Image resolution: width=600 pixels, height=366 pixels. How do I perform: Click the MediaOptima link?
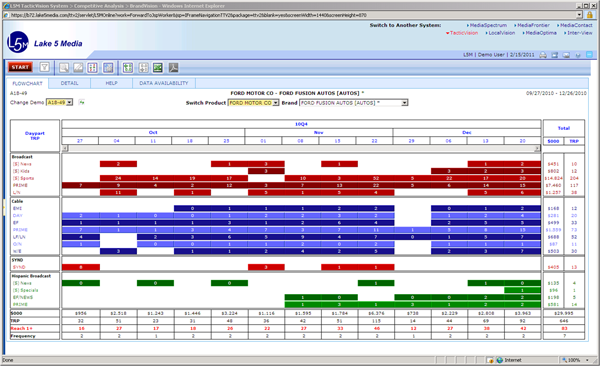[540, 33]
